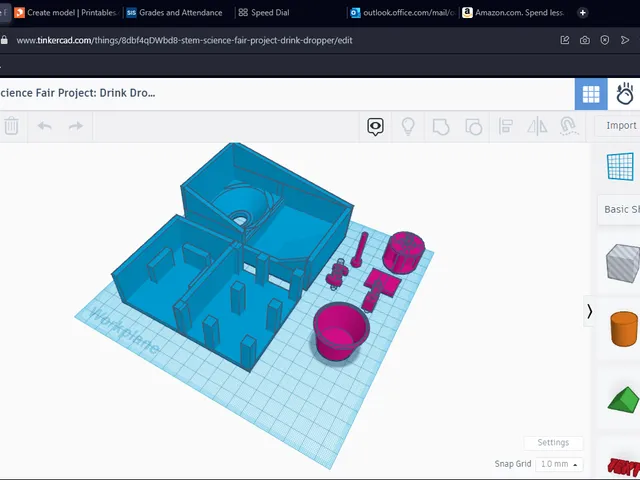Open a new browser tab with plus button
640x480 pixels.
pos(583,13)
